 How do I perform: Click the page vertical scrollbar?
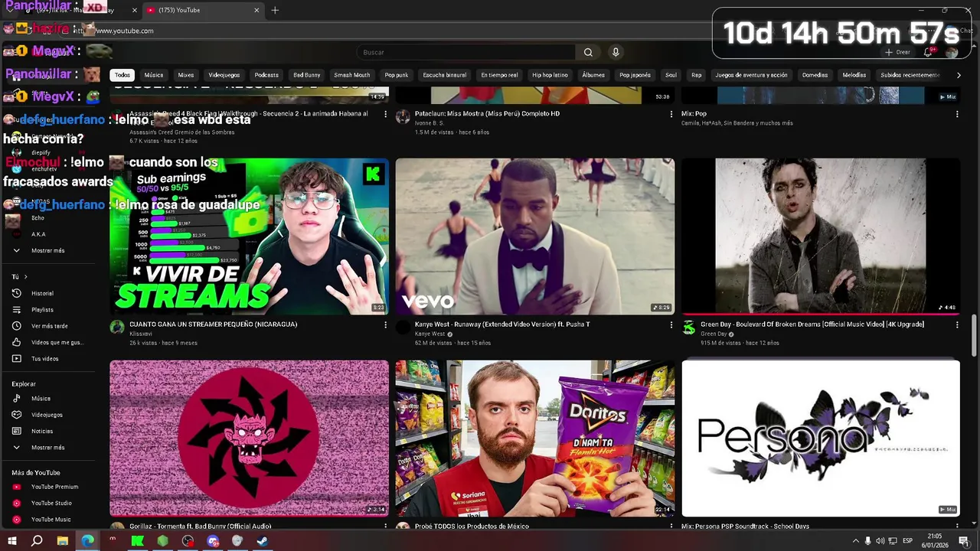pyautogui.click(x=975, y=334)
